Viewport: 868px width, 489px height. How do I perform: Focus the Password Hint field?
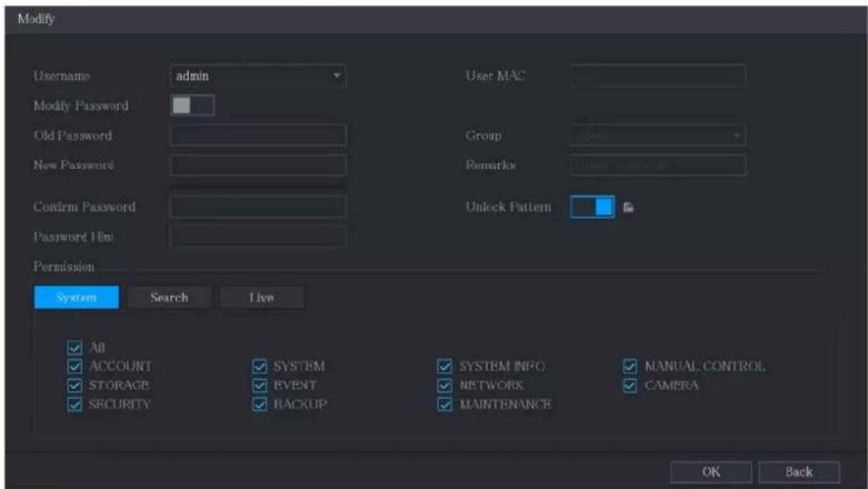click(x=258, y=237)
